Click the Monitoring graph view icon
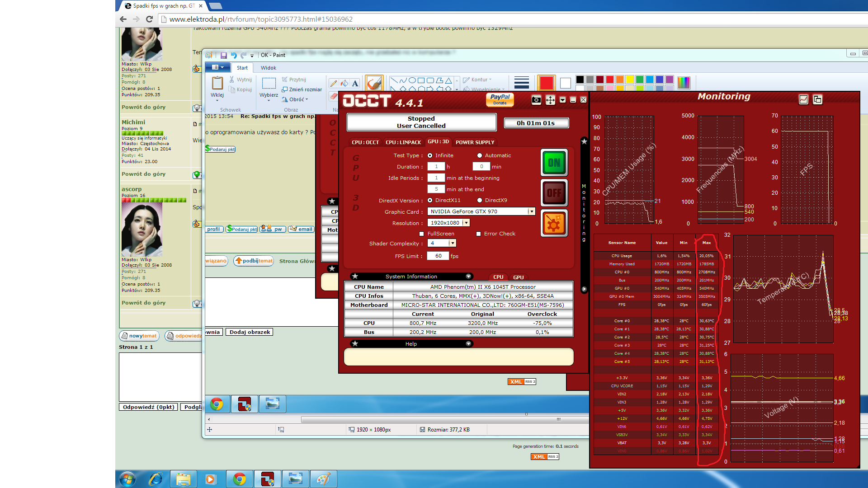 point(803,99)
